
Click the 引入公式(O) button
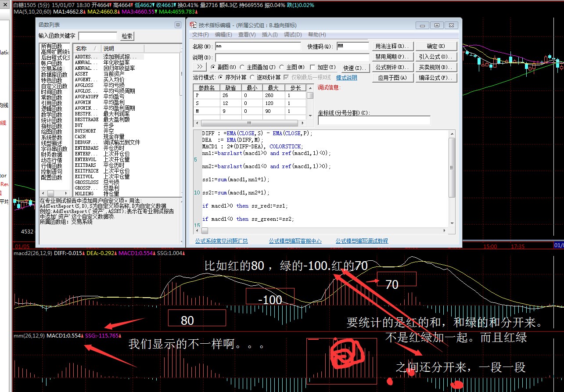(x=436, y=57)
